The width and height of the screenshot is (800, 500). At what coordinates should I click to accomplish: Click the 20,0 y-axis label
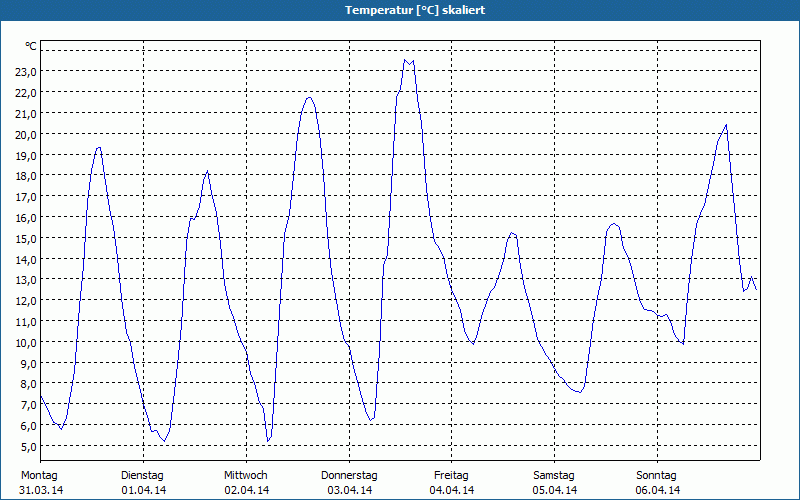26,135
